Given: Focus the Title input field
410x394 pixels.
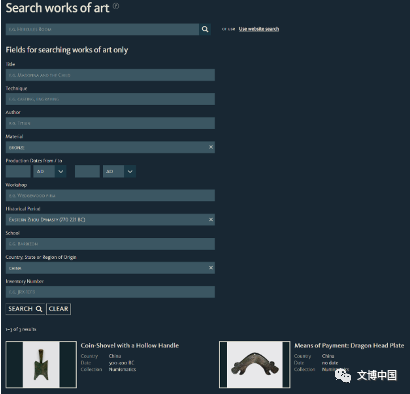Looking at the screenshot, I should [x=110, y=75].
